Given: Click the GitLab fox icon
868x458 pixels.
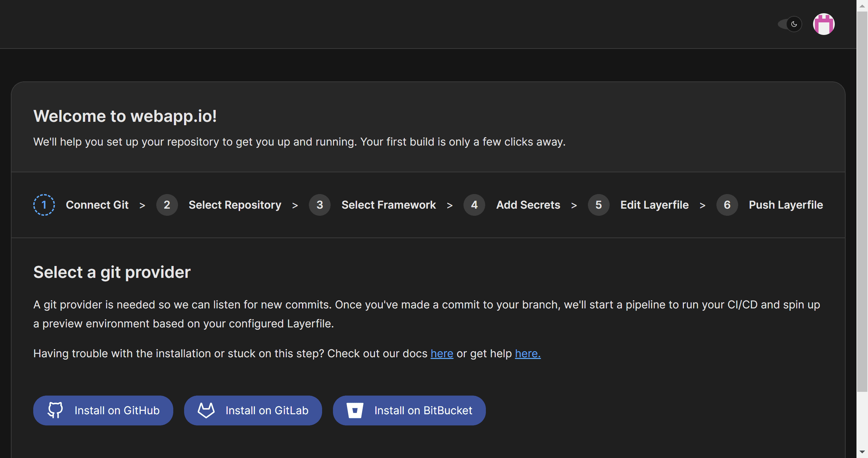Looking at the screenshot, I should tap(206, 410).
